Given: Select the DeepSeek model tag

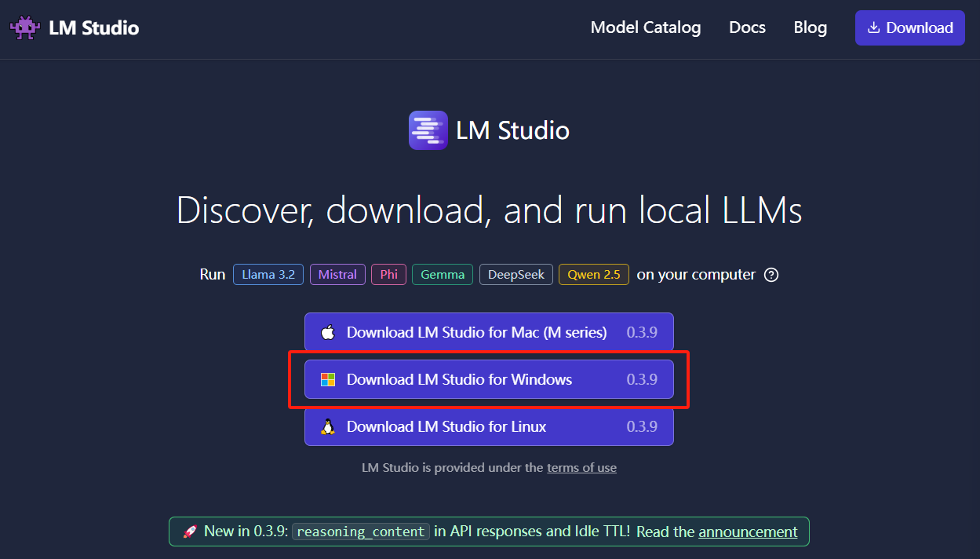Looking at the screenshot, I should [x=516, y=275].
